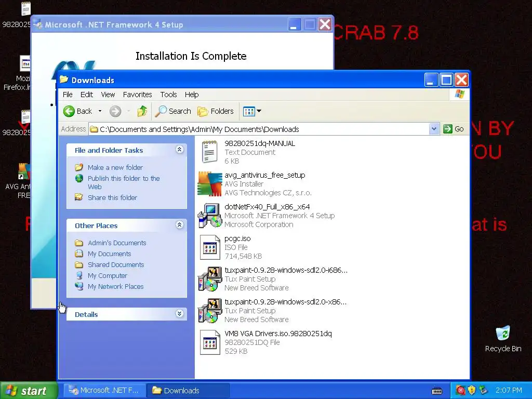Select the 98280251dq-MANUAL text file icon
Image resolution: width=532 pixels, height=399 pixels.
210,152
